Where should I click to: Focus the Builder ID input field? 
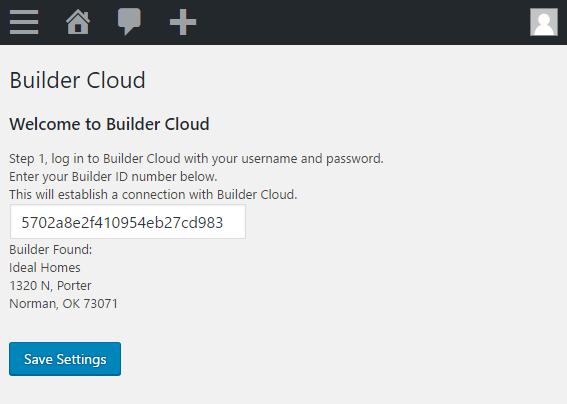(128, 222)
